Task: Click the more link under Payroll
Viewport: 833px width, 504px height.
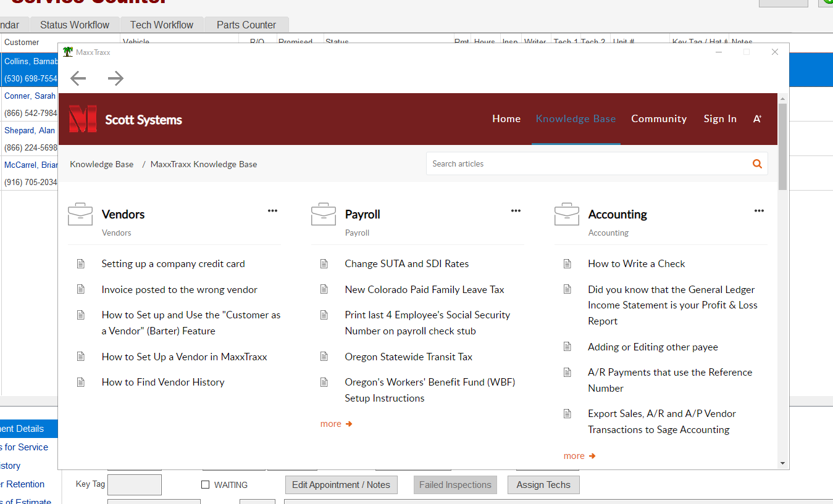Action: [337, 424]
